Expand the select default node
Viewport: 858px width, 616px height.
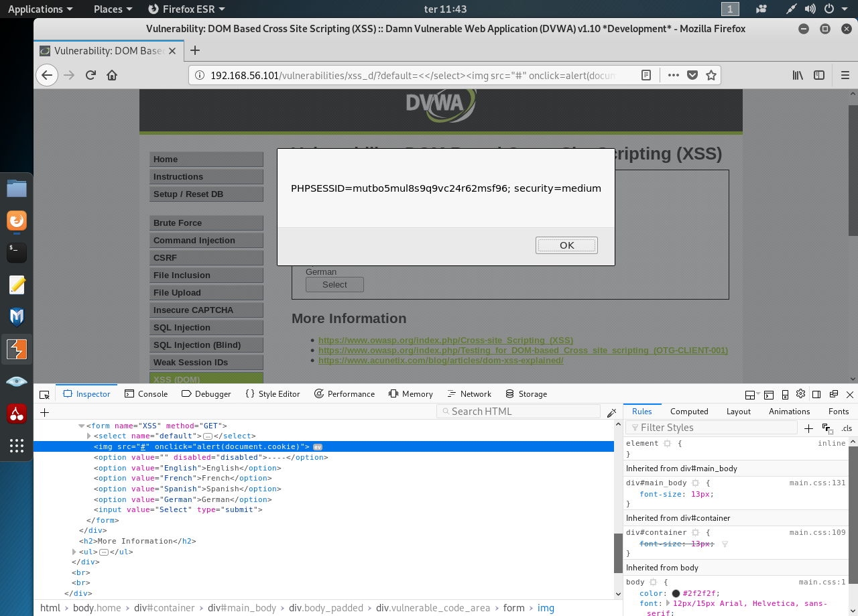(x=89, y=436)
